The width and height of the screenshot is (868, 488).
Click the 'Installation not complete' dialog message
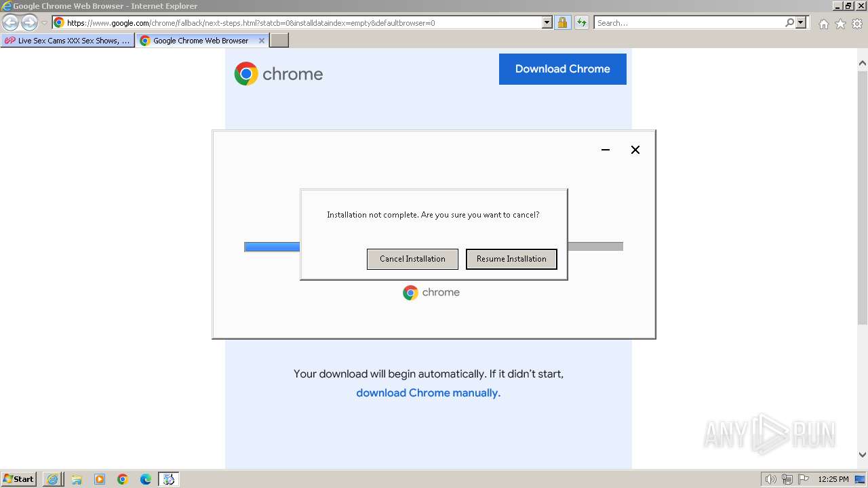(x=433, y=215)
